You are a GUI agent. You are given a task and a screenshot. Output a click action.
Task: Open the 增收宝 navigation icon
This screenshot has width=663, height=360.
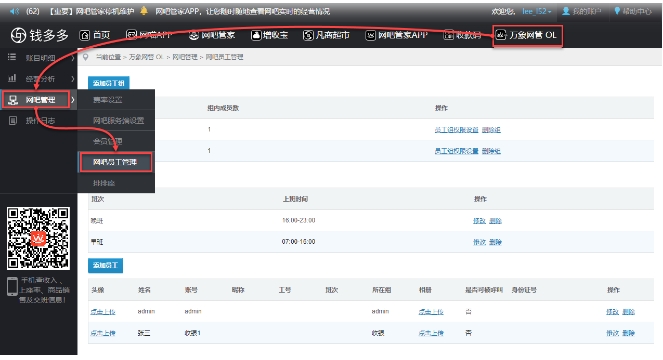256,35
